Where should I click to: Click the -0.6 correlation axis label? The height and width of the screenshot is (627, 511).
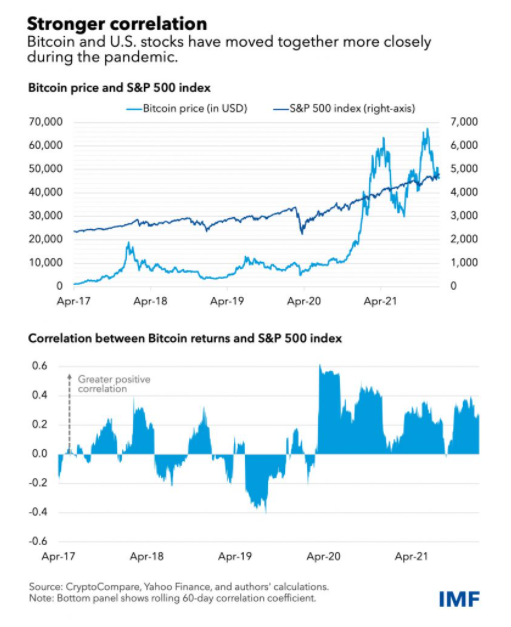38,541
